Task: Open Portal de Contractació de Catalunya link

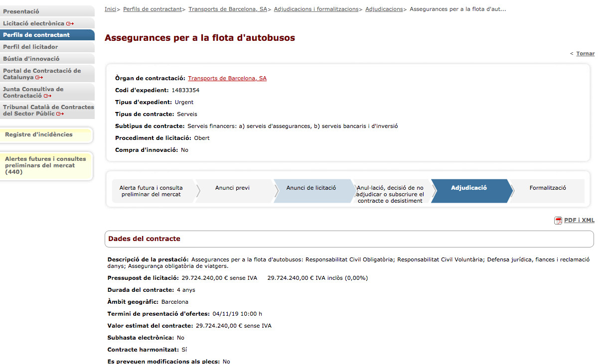Action: coord(42,74)
